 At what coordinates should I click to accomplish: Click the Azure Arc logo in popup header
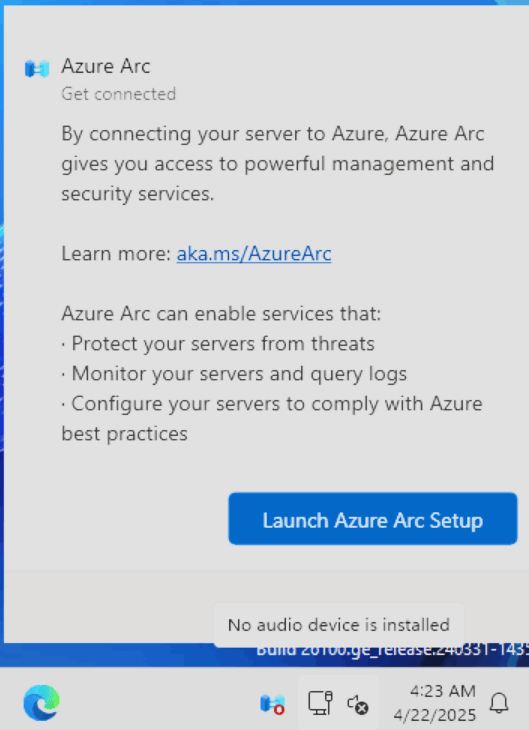tap(37, 69)
